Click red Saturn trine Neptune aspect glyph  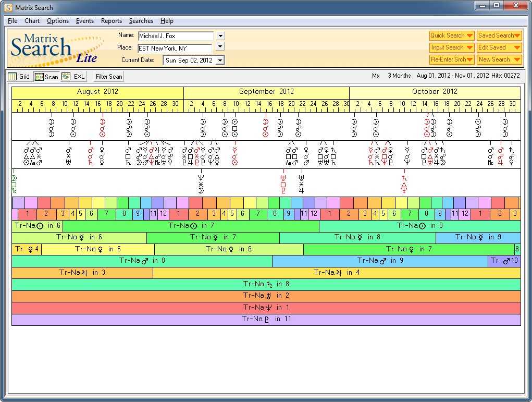pos(404,184)
